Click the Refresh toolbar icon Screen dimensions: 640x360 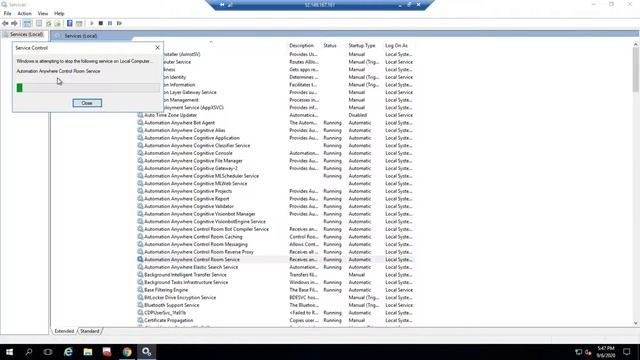pyautogui.click(x=49, y=23)
